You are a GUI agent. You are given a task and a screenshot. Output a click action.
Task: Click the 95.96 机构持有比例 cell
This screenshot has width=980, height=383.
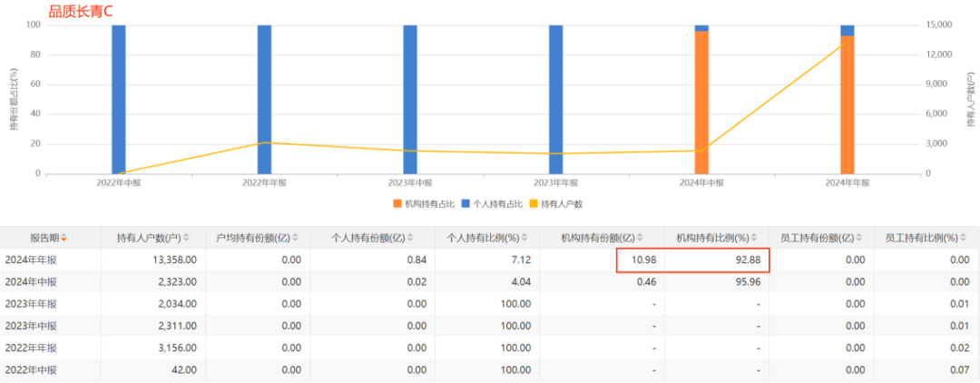point(749,281)
